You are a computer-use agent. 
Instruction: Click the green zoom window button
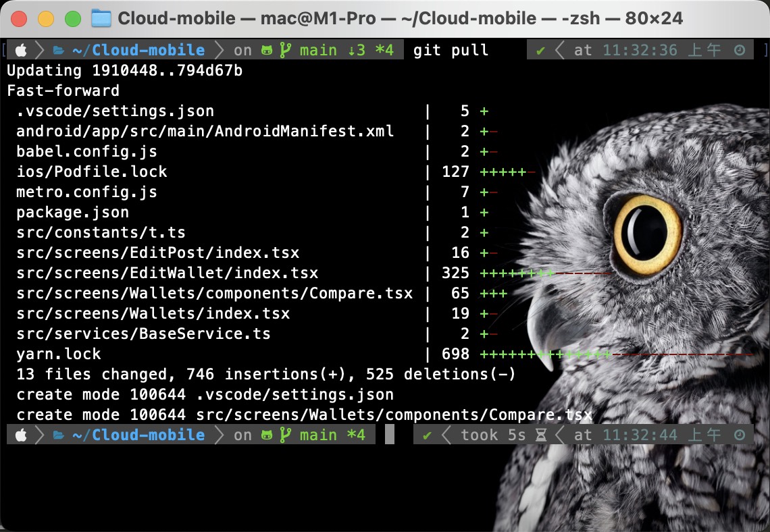coord(72,18)
